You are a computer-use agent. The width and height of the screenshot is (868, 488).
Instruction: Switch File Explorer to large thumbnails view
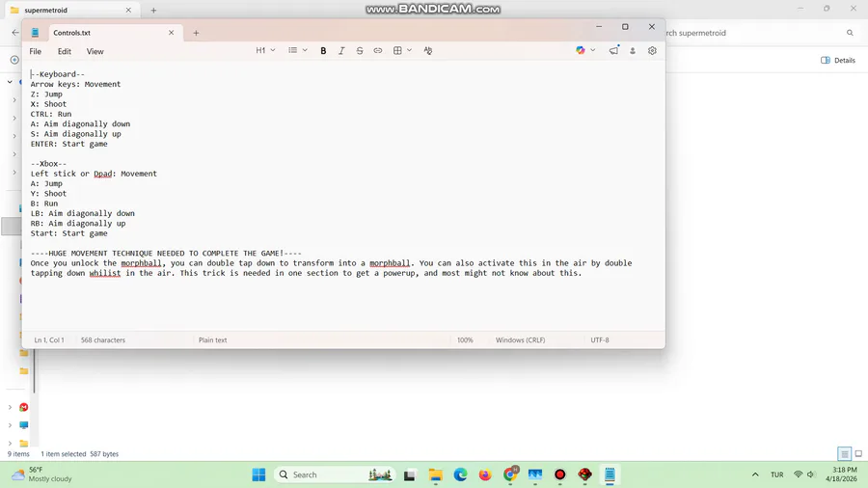tap(858, 453)
